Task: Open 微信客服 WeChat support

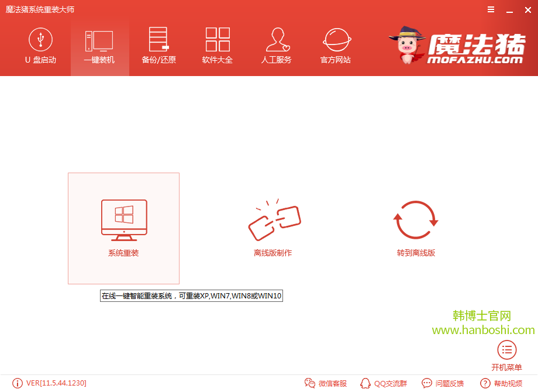Action: pyautogui.click(x=326, y=383)
